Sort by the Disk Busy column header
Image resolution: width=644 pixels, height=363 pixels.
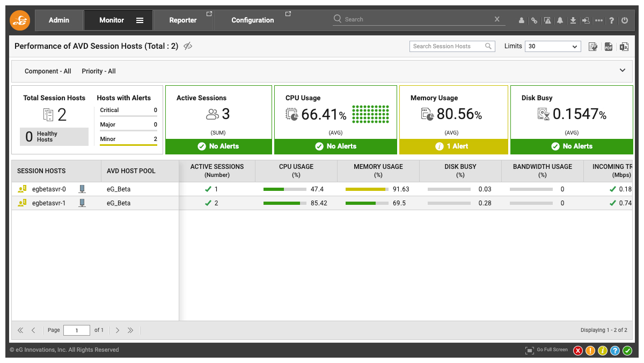point(460,171)
